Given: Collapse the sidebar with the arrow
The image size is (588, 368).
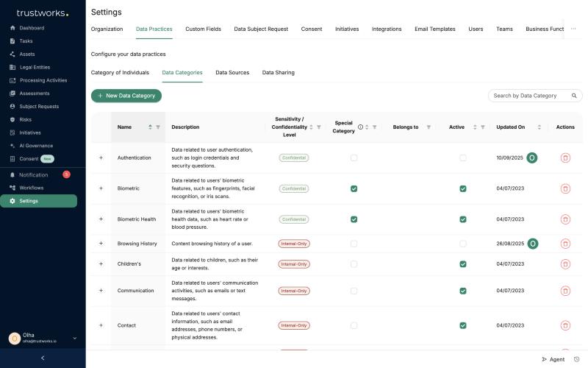Looking at the screenshot, I should (43, 358).
